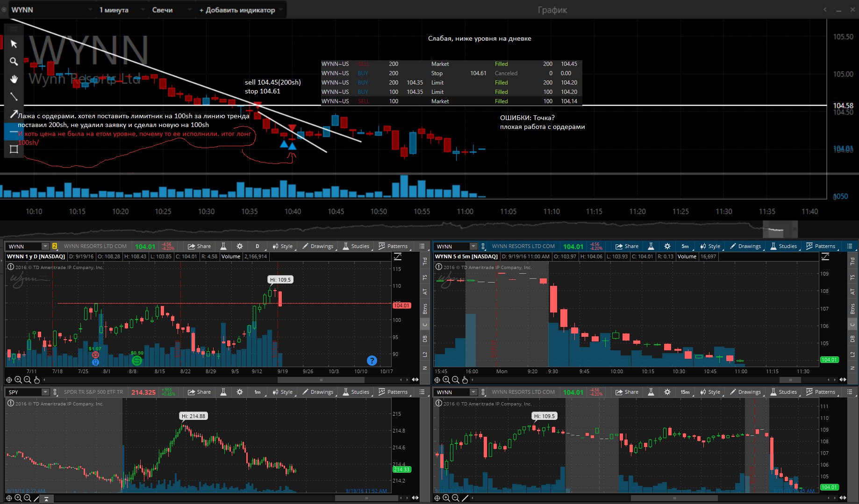Open the Drawings menu in the WYNN daily panel
Image resolution: width=859 pixels, height=504 pixels.
(x=318, y=246)
